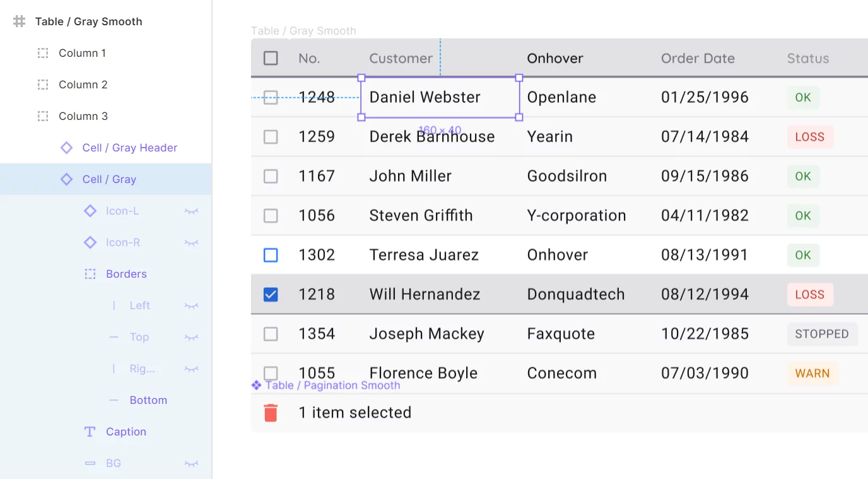
Task: Select all rows using the header checkbox
Action: [x=271, y=57]
